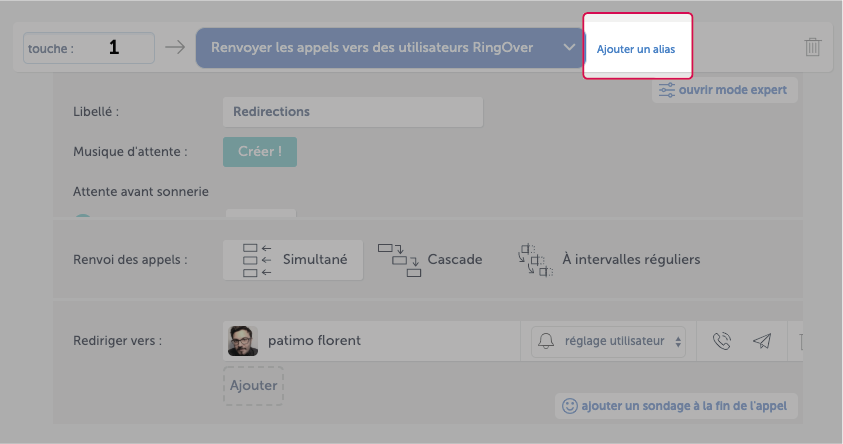Click the arrow icon next to touche field
This screenshot has width=843, height=444.
point(175,47)
